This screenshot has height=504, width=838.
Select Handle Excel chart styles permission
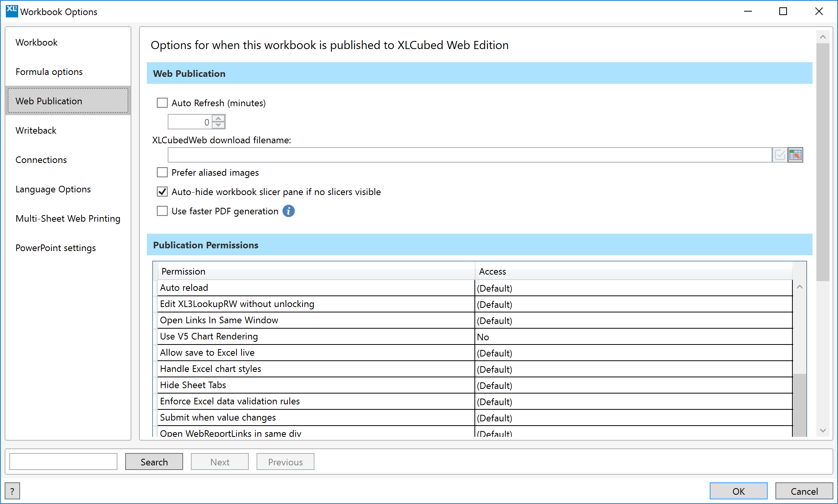pyautogui.click(x=316, y=369)
